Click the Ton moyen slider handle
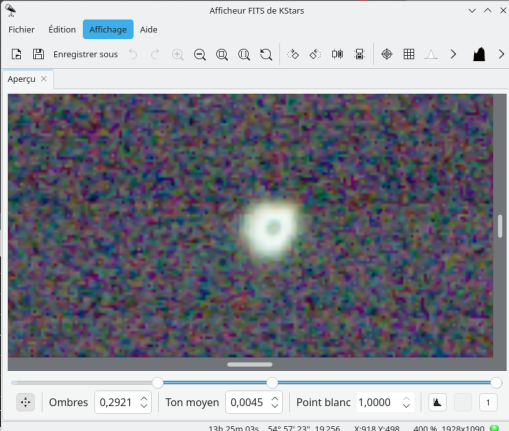509x431 pixels. point(272,382)
